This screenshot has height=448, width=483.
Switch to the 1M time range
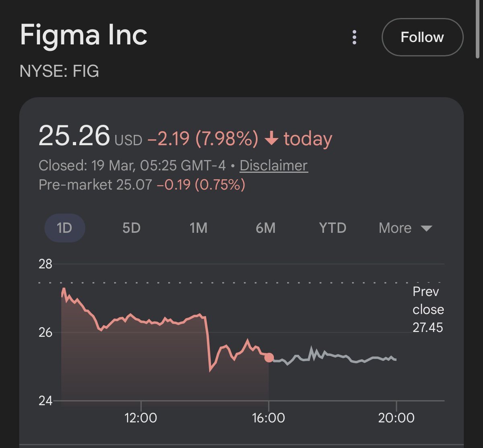coord(198,228)
